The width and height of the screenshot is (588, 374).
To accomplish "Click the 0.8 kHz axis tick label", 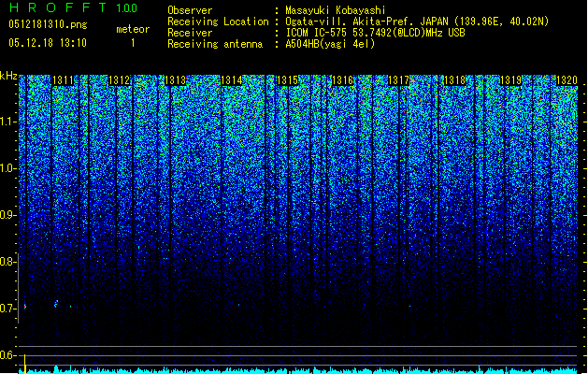I will (x=7, y=262).
